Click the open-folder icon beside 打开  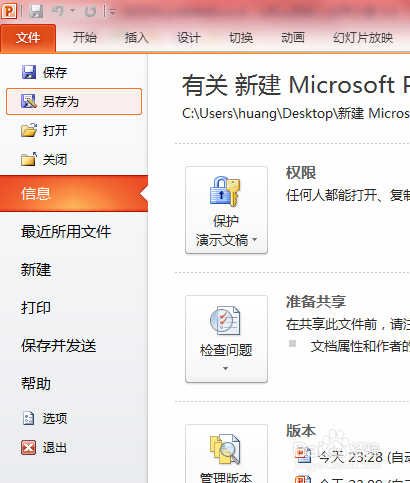click(x=29, y=130)
